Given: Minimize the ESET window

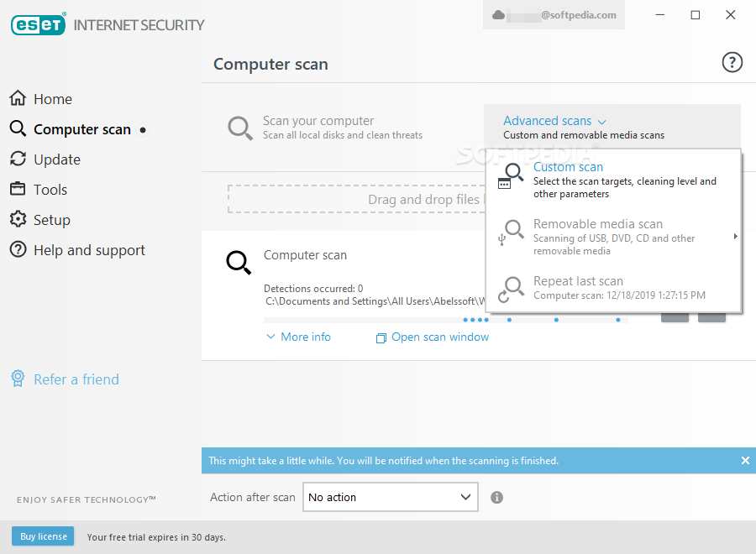Looking at the screenshot, I should click(x=660, y=15).
